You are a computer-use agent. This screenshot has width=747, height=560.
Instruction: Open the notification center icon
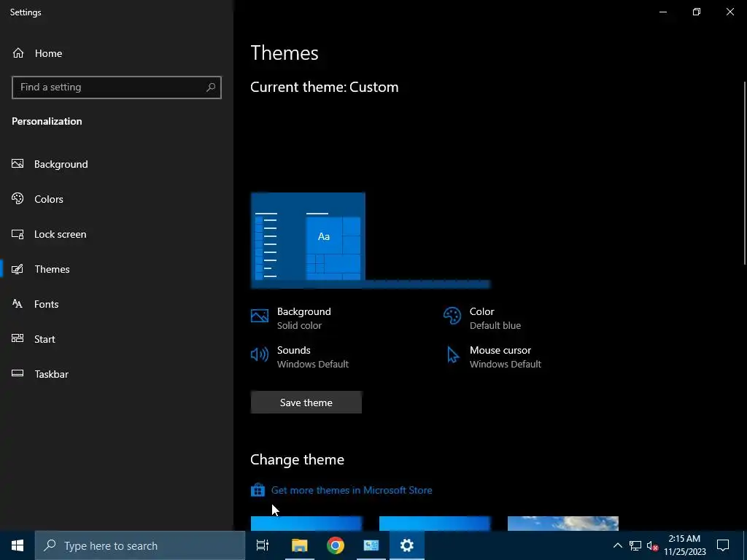tap(723, 545)
